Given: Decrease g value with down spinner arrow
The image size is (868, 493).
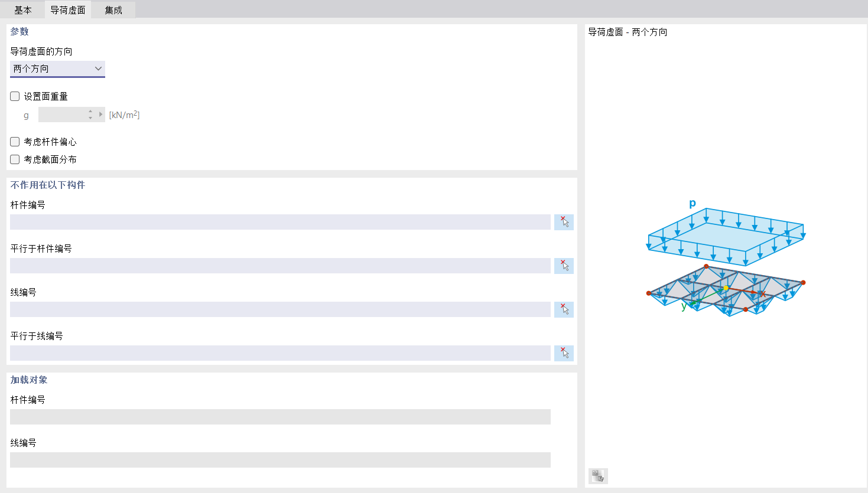Looking at the screenshot, I should [x=90, y=118].
